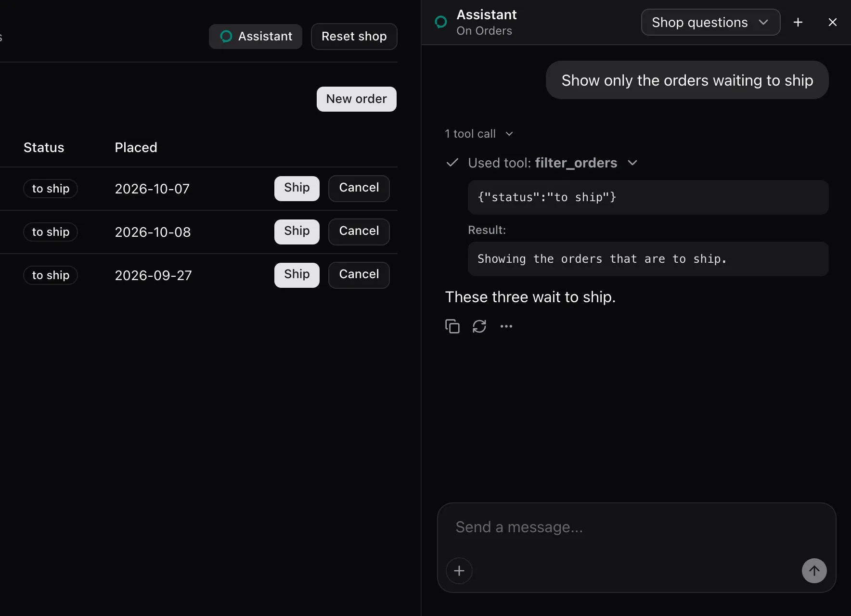Viewport: 851px width, 616px height.
Task: Cancel the order placed 2026-10-08
Action: (x=359, y=231)
